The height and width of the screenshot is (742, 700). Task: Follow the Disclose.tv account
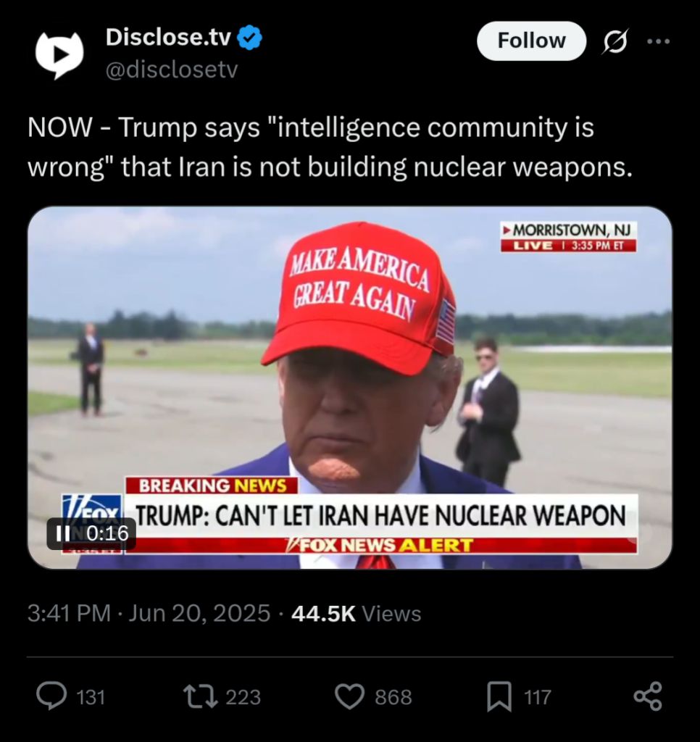click(531, 41)
